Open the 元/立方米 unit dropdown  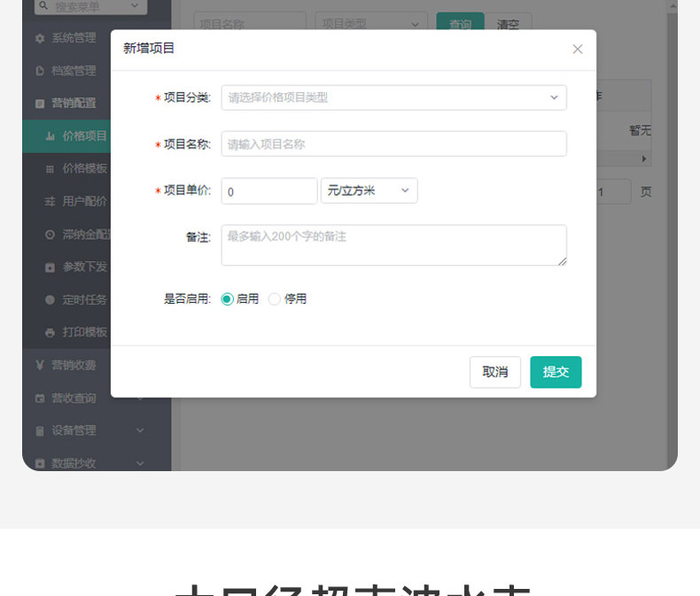(x=369, y=190)
